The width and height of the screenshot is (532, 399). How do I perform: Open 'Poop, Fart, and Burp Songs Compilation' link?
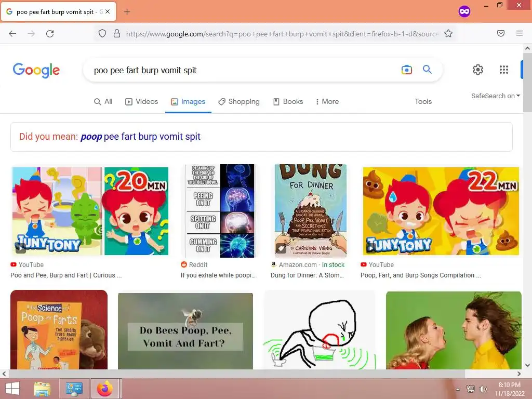tap(421, 275)
